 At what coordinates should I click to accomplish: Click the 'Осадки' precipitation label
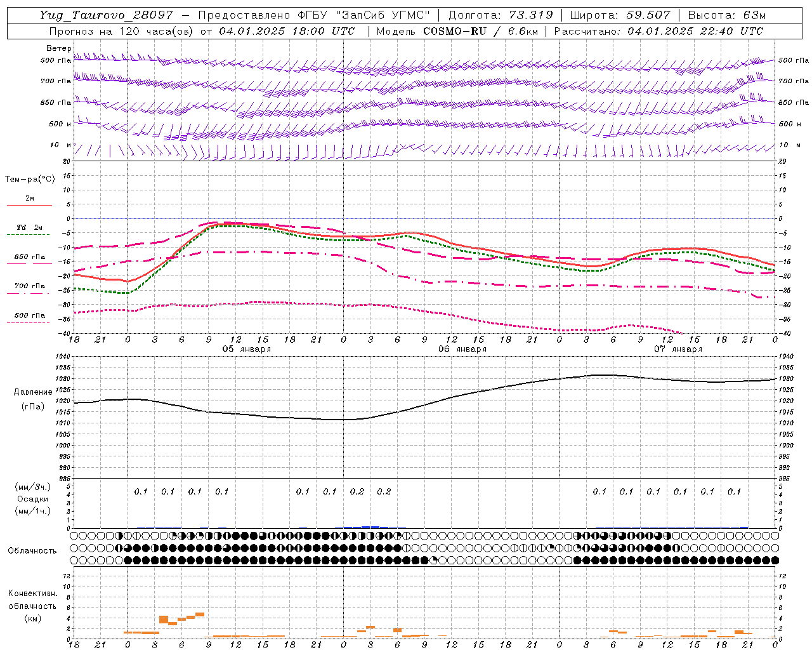tap(33, 499)
